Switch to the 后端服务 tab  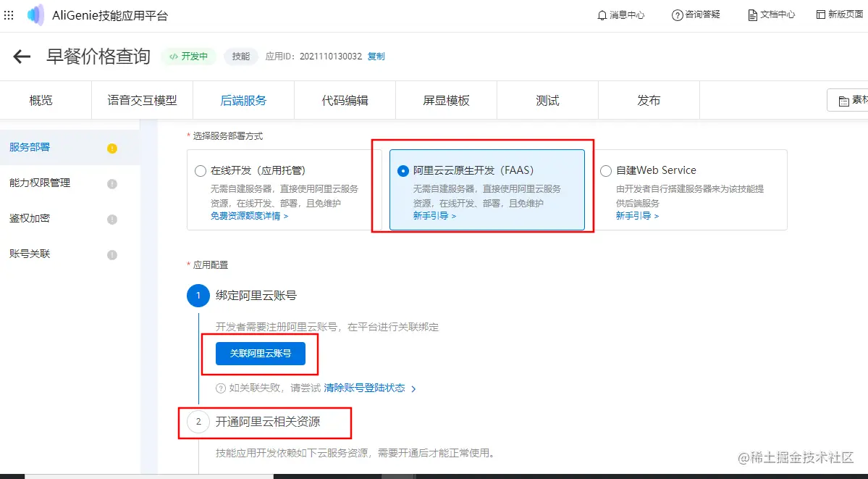243,100
